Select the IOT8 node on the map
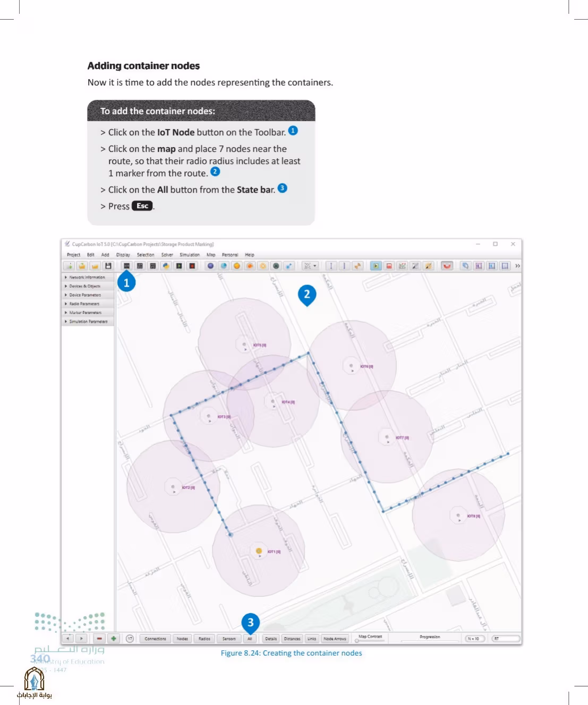 click(458, 515)
